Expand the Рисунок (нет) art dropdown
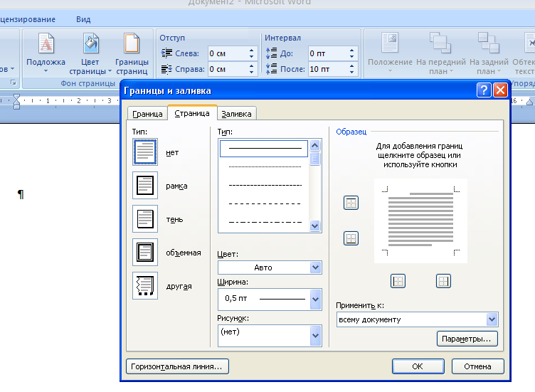 tap(316, 335)
